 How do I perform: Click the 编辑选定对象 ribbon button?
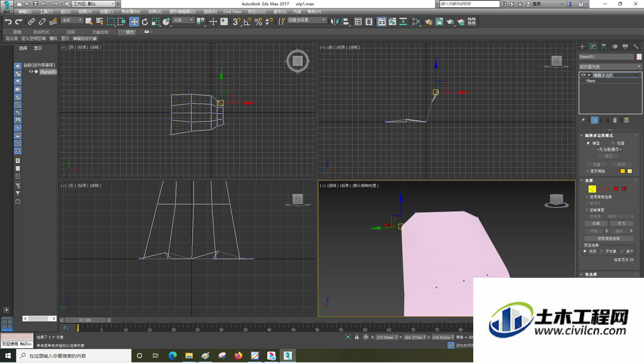[85, 39]
